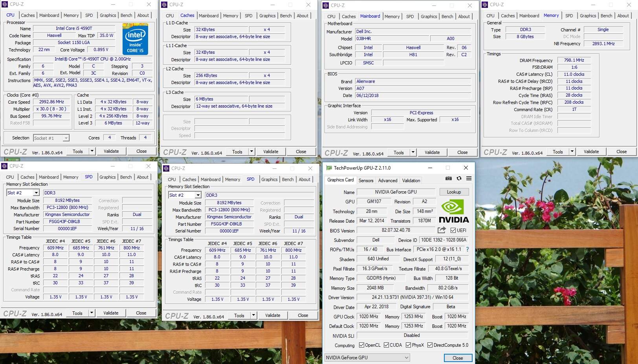Click the 'Dell Inc.' manufacturer value
The image size is (638, 364).
[413, 31]
